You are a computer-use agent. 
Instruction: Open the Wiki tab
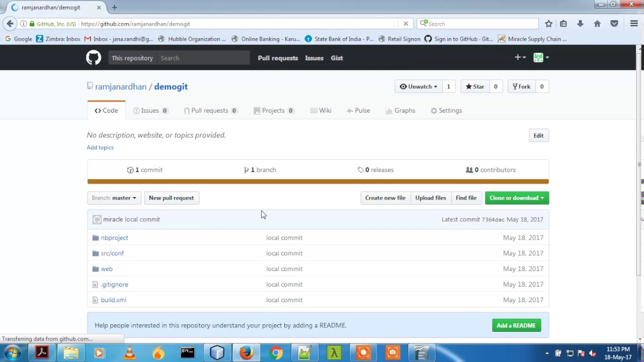[320, 111]
